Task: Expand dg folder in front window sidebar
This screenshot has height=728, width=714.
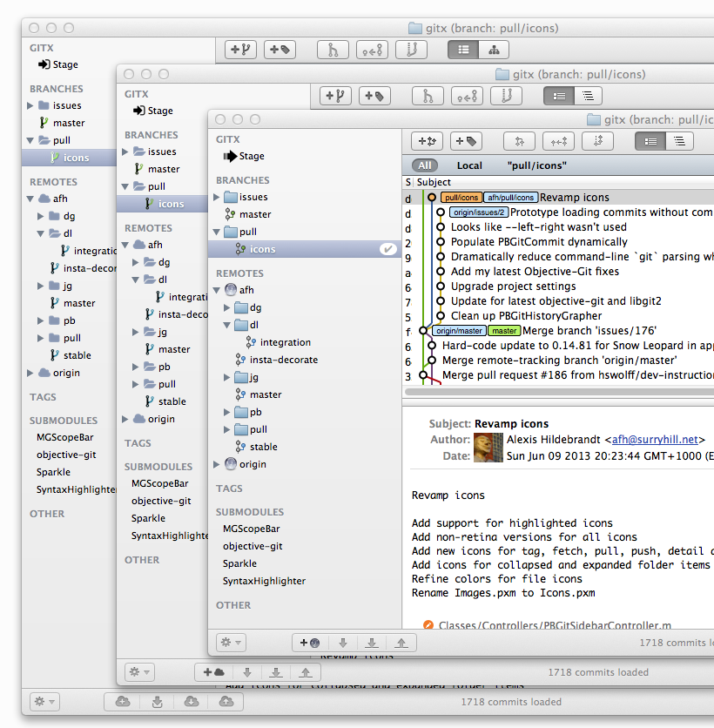Action: coord(226,307)
